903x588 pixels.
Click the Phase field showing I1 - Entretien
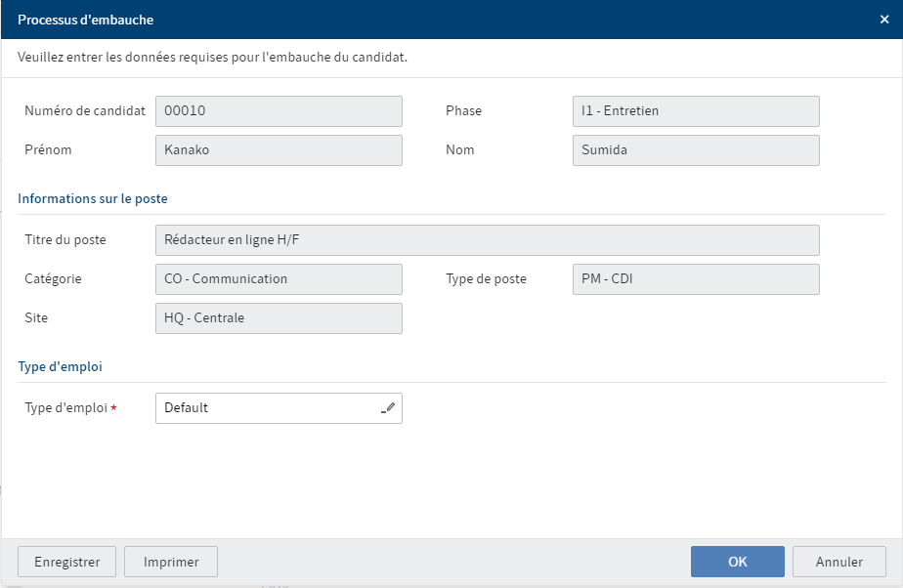[x=695, y=111]
